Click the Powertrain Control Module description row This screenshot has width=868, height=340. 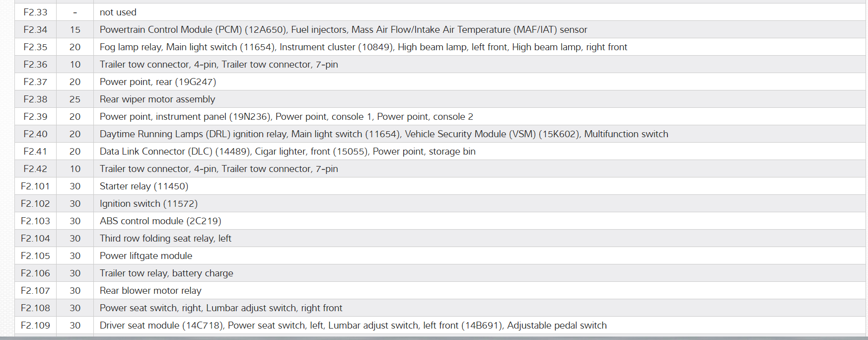[343, 30]
